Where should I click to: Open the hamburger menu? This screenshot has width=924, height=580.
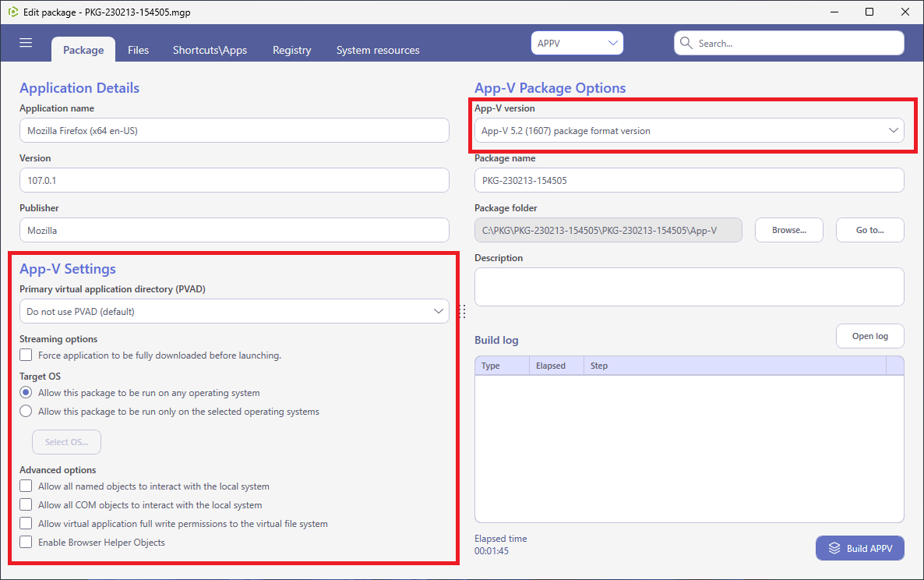[x=26, y=43]
